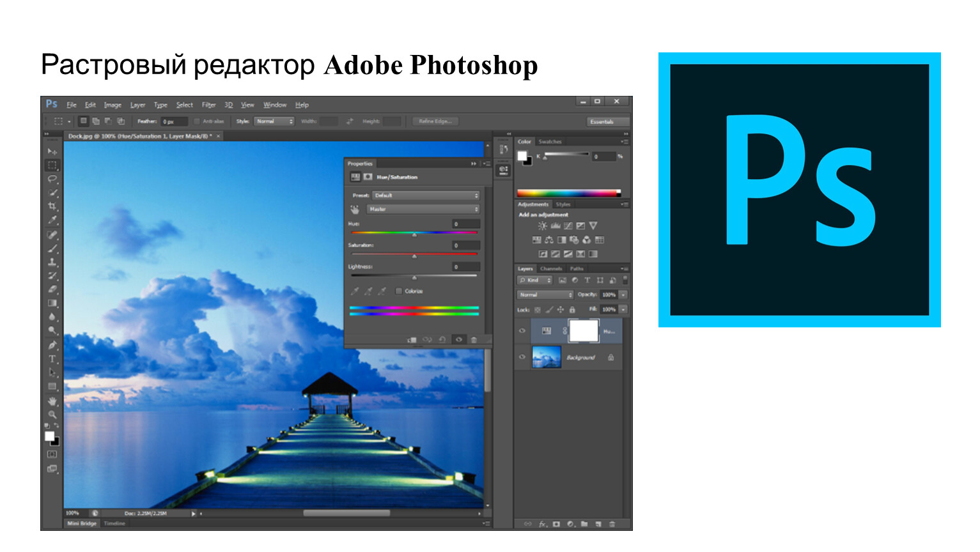Open the Kind filter dropdown
This screenshot has width=980, height=552.
click(535, 280)
